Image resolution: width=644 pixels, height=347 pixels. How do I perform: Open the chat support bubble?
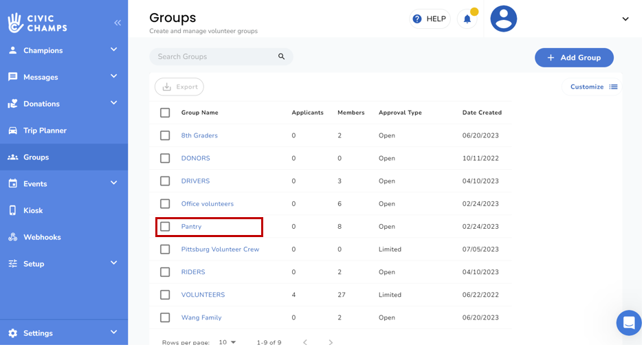click(628, 322)
